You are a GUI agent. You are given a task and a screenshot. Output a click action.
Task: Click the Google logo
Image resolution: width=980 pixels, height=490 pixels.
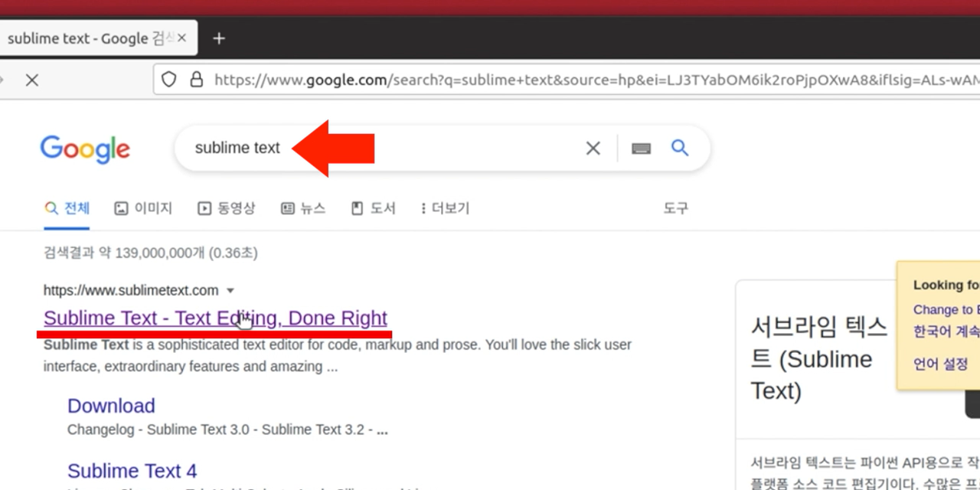coord(85,149)
